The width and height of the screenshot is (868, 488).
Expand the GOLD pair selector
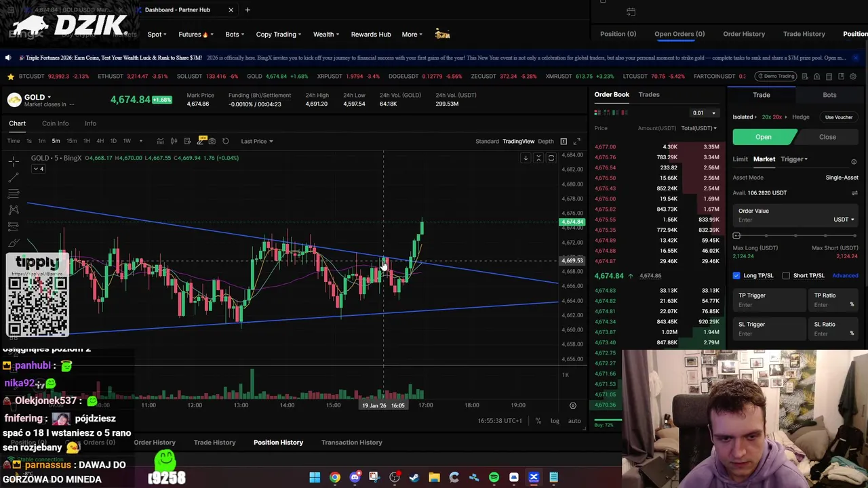[38, 98]
